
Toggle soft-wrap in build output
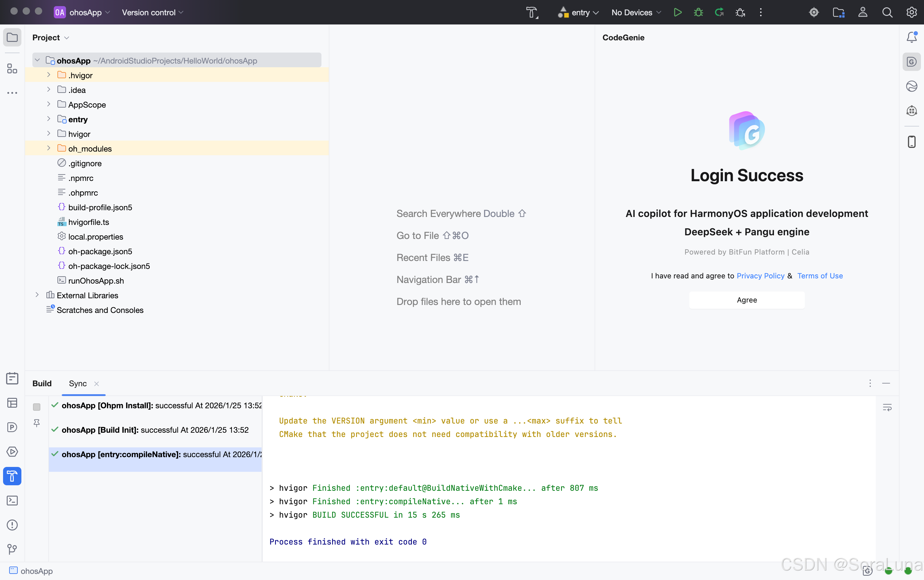click(x=887, y=407)
